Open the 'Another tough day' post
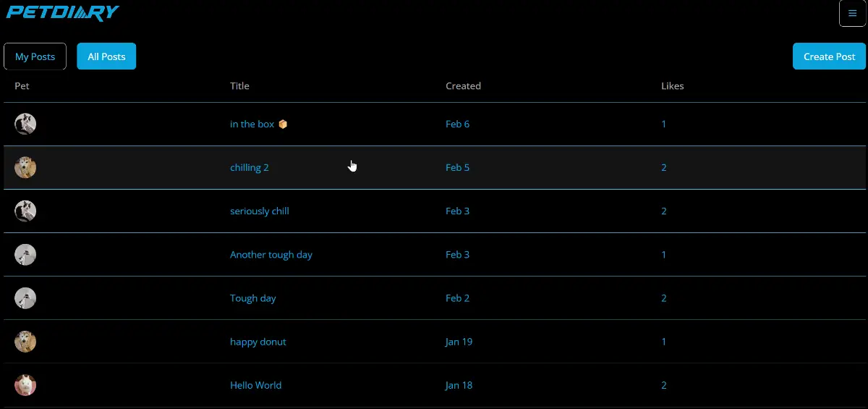 (x=271, y=255)
